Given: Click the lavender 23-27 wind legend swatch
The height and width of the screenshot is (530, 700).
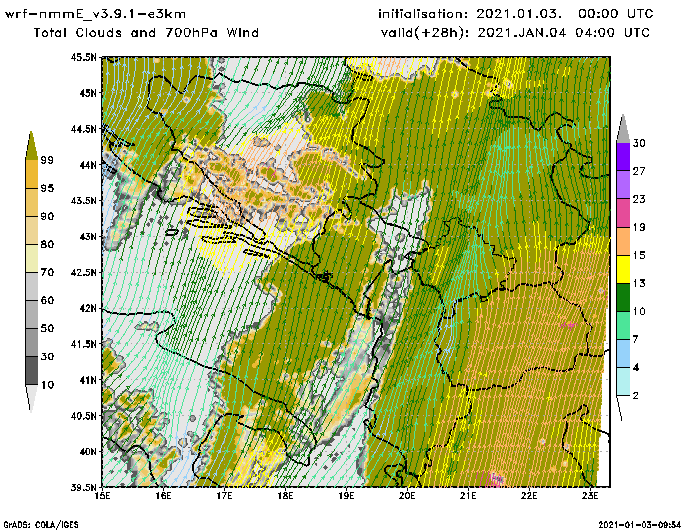Looking at the screenshot, I should [x=623, y=184].
